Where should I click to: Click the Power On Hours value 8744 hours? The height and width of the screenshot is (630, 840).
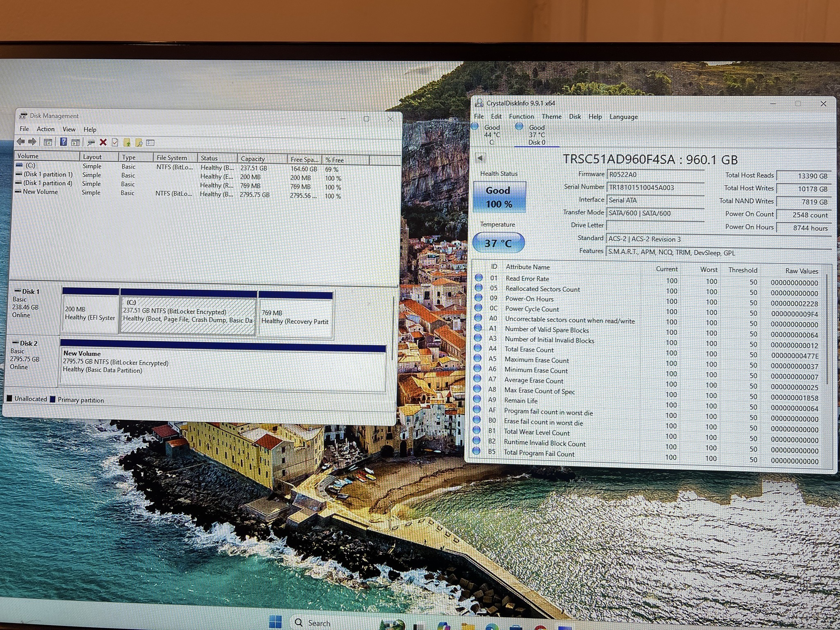[804, 228]
